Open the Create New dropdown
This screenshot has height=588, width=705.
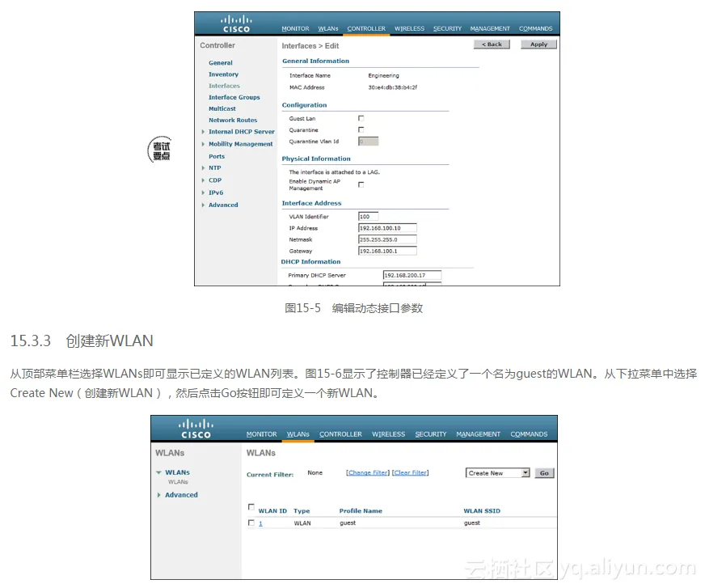(498, 473)
